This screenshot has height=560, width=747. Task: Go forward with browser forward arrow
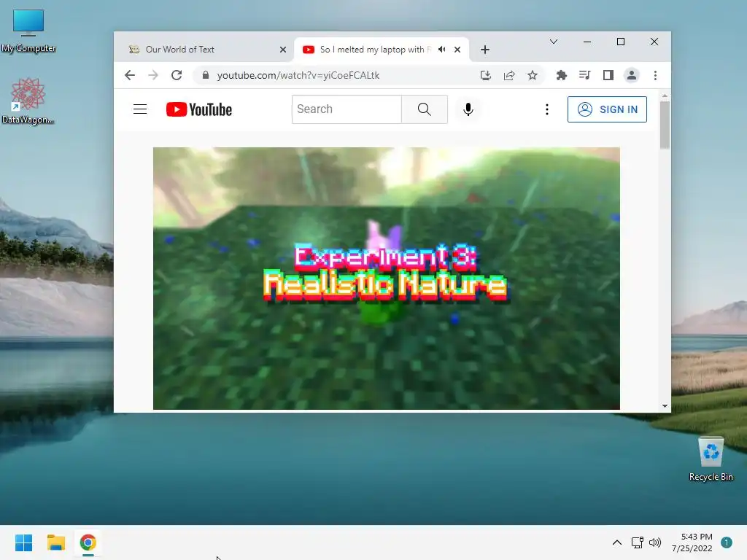click(153, 75)
